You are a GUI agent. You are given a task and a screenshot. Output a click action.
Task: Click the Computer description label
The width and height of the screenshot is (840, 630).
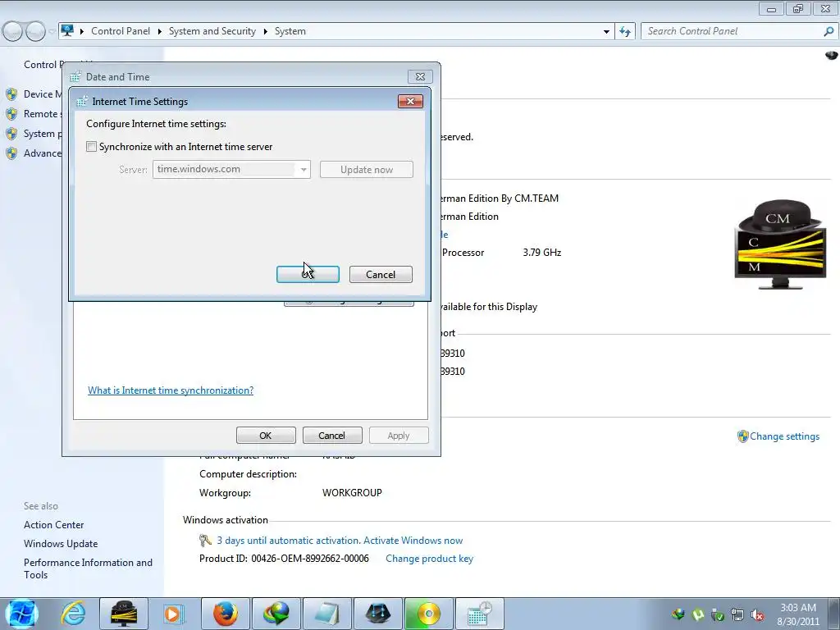(x=248, y=474)
